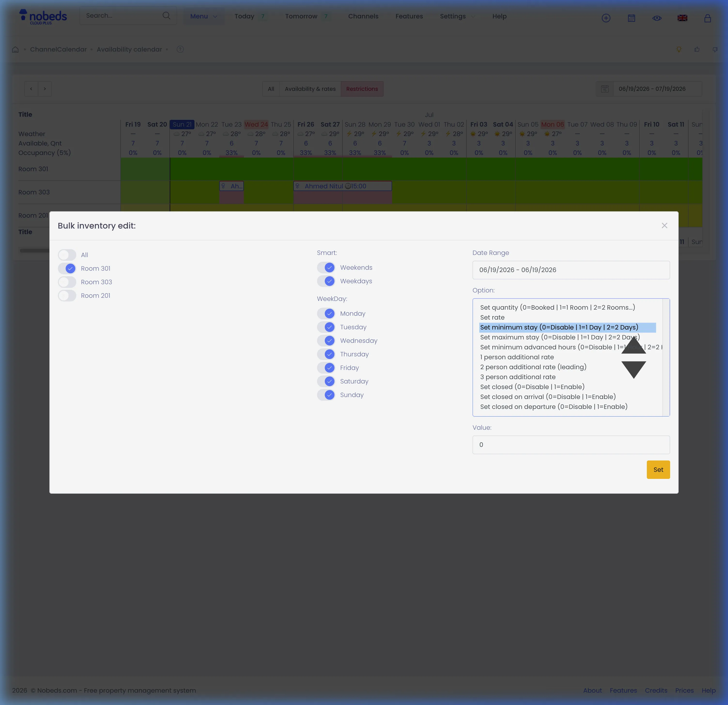Click the home breadcrumb icon
The width and height of the screenshot is (728, 705).
15,49
